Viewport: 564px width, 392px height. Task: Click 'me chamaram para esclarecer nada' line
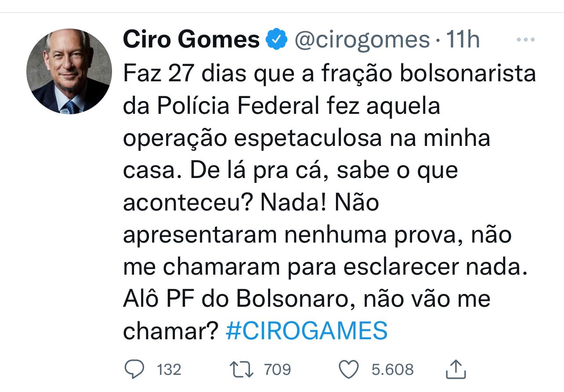[325, 267]
